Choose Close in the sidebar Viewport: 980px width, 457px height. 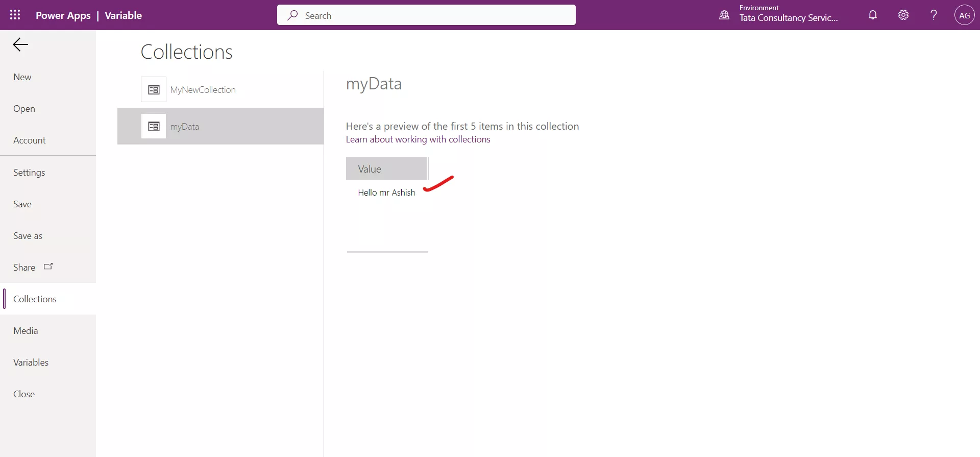click(x=48, y=394)
